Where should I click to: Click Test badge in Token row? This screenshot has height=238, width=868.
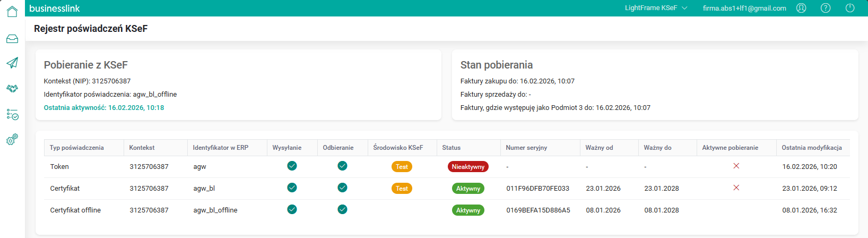click(x=402, y=167)
